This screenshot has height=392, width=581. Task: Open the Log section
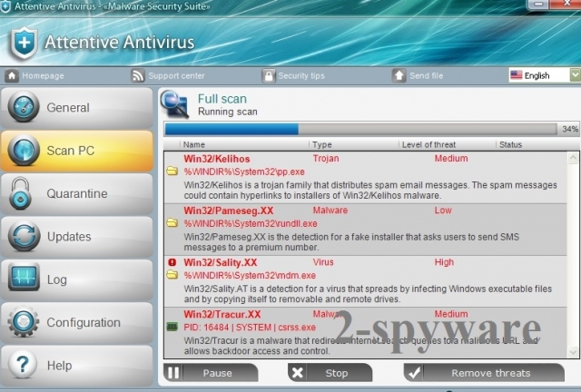pos(76,279)
